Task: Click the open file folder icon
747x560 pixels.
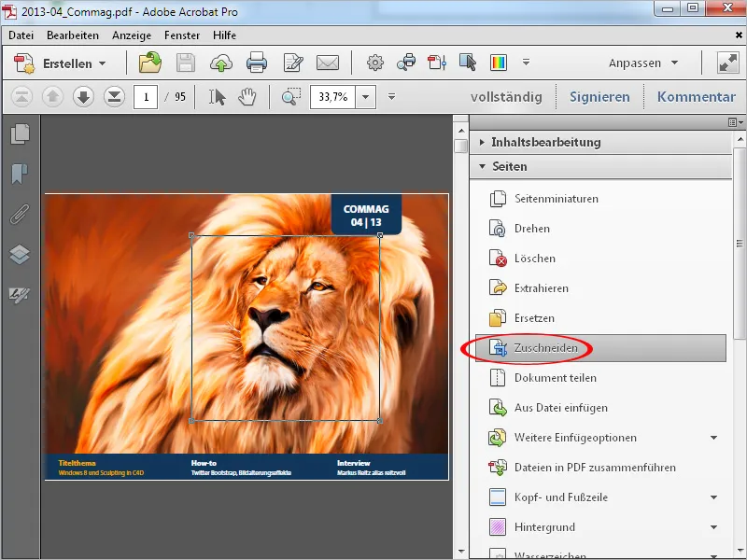Action: pyautogui.click(x=150, y=63)
